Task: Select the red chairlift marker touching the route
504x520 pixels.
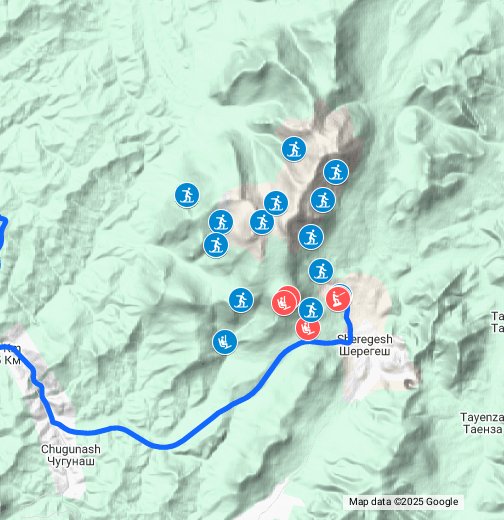Action: (x=308, y=328)
